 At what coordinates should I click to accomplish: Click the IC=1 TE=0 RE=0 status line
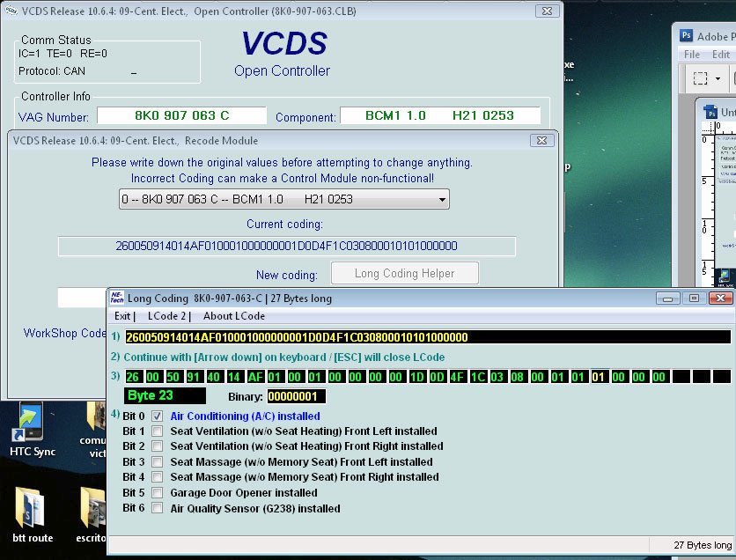tap(63, 54)
